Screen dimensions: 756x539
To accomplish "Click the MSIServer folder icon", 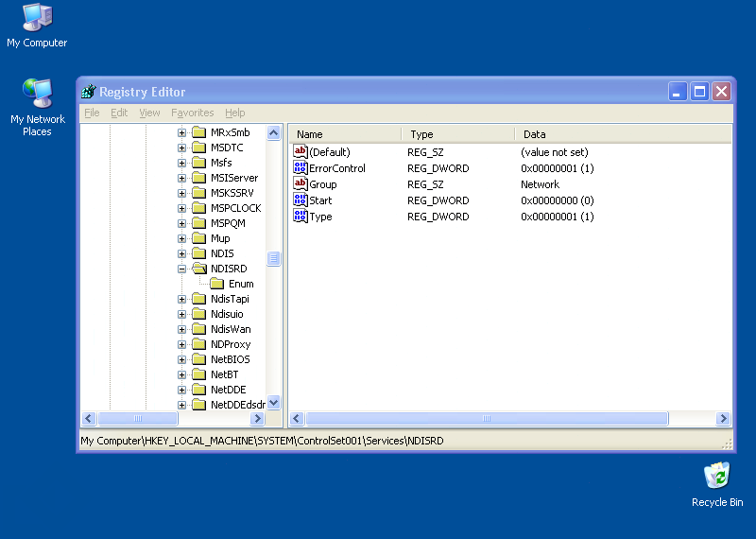I will 199,178.
